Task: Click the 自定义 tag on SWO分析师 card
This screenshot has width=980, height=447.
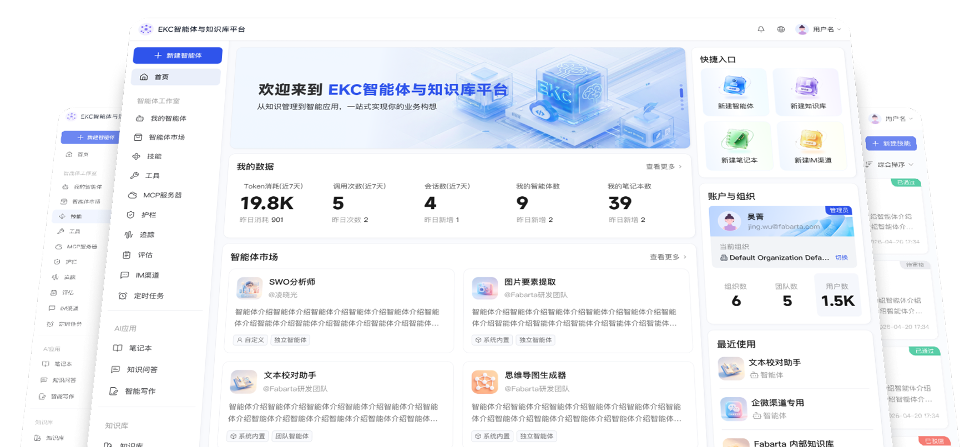Action: [x=250, y=340]
